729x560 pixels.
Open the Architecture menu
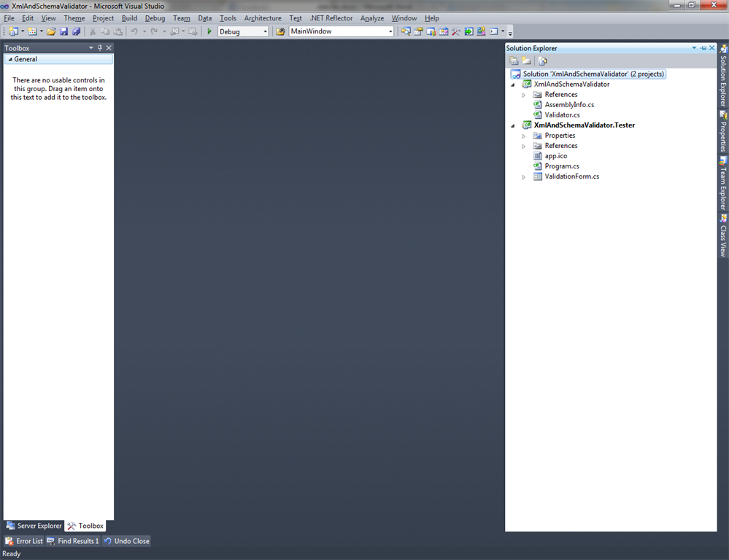point(263,18)
